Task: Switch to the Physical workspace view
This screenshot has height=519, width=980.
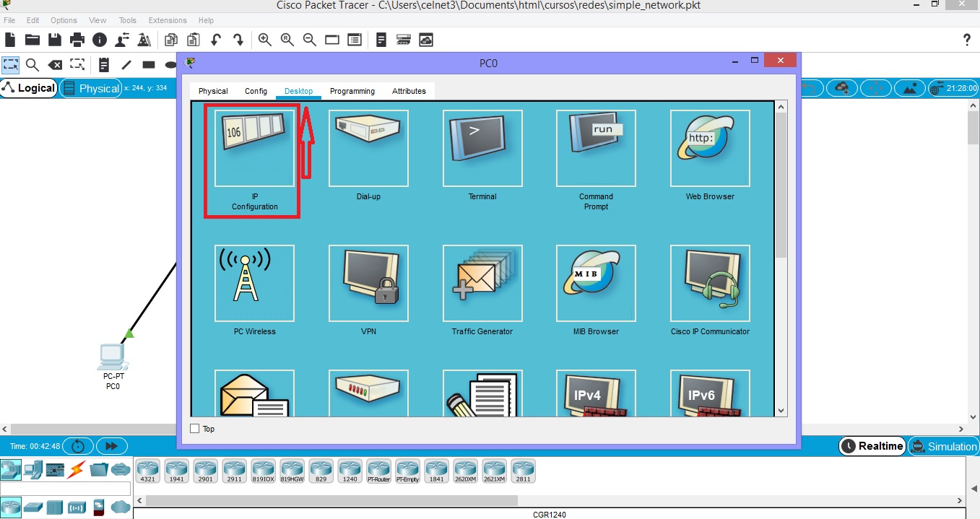Action: point(91,88)
